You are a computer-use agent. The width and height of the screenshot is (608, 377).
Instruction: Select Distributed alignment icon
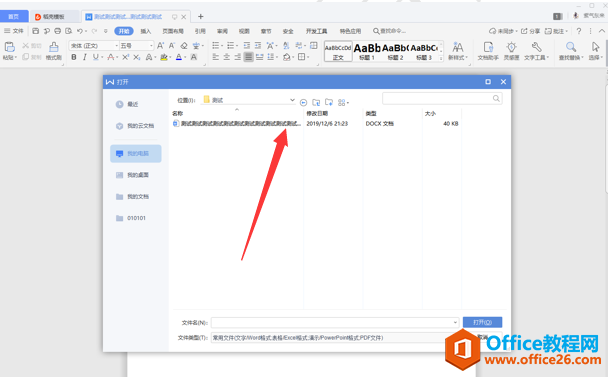click(x=260, y=57)
